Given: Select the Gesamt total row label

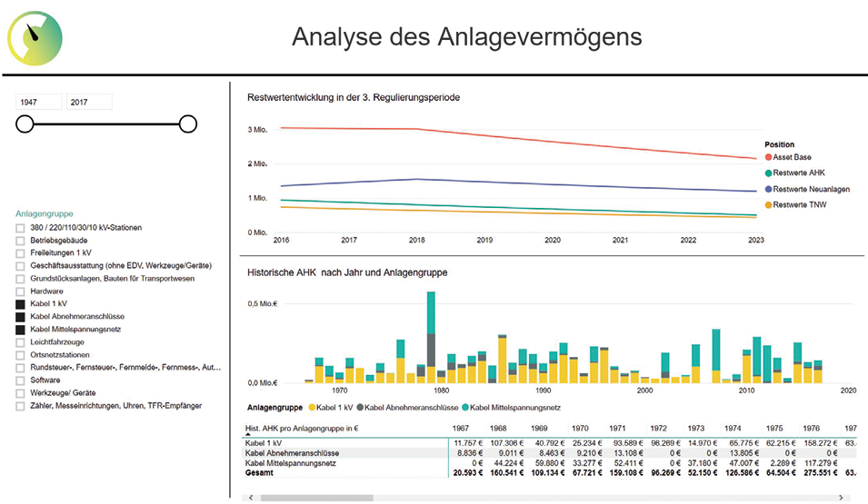Looking at the screenshot, I should point(261,472).
